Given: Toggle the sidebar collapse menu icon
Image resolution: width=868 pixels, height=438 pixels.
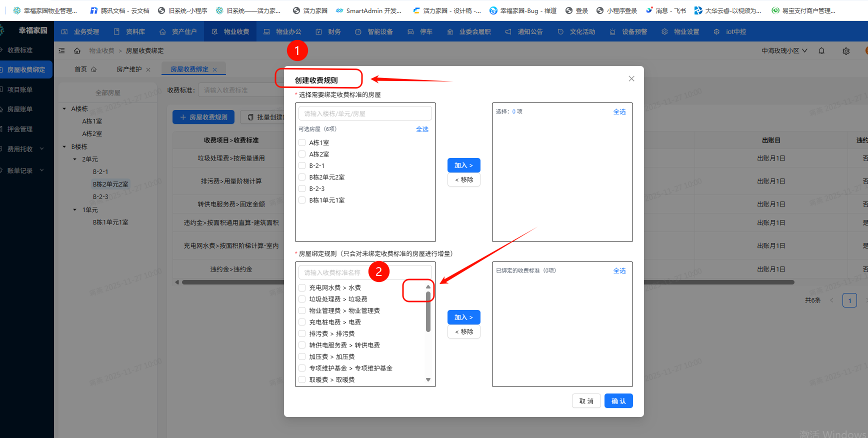Looking at the screenshot, I should click(62, 50).
